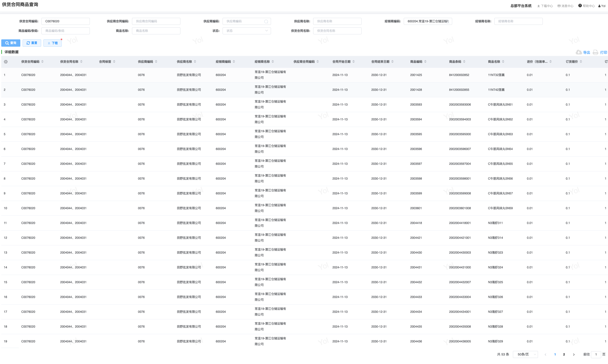Open the 50条/页 page size dropdown
This screenshot has height=364, width=608.
click(x=525, y=354)
